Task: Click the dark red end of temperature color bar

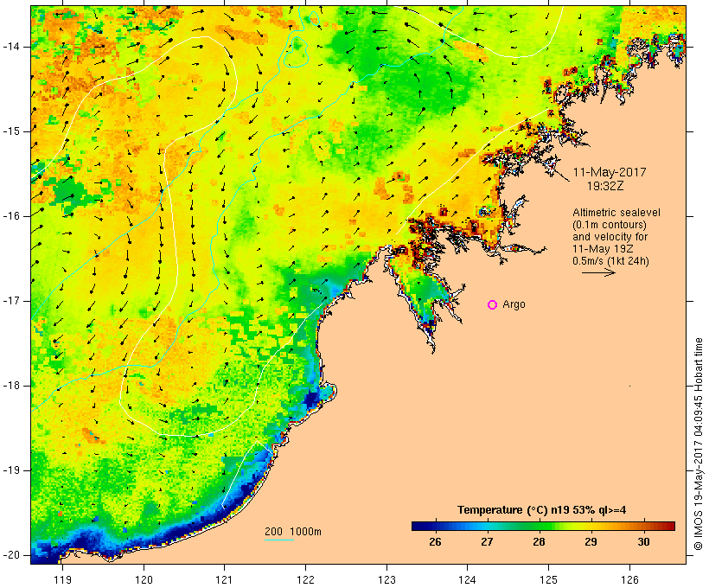Action: tap(670, 526)
